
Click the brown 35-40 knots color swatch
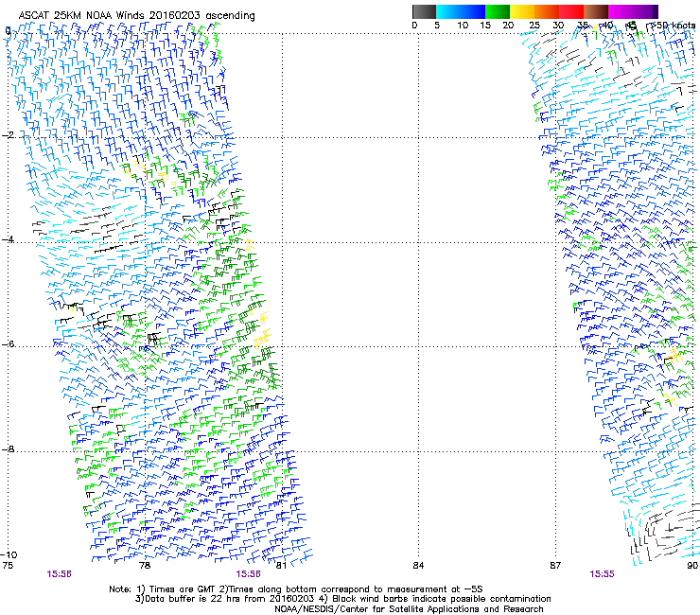(596, 11)
